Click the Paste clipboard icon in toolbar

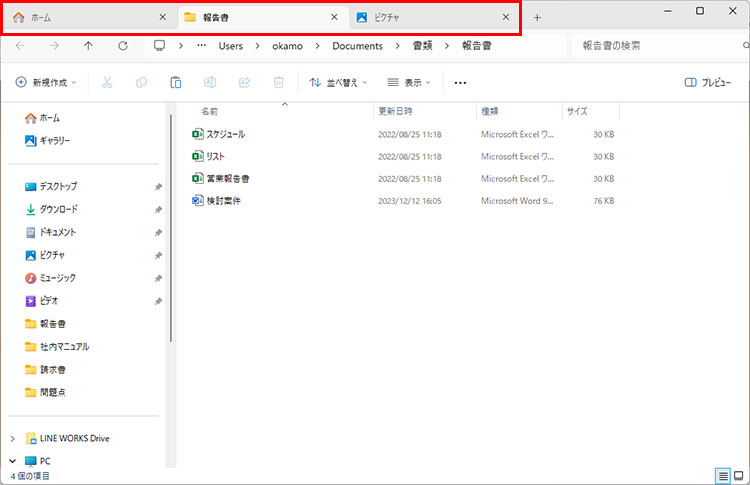pos(175,83)
